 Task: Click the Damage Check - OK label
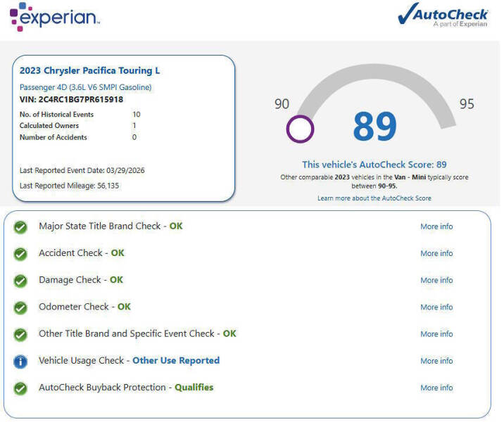81,280
